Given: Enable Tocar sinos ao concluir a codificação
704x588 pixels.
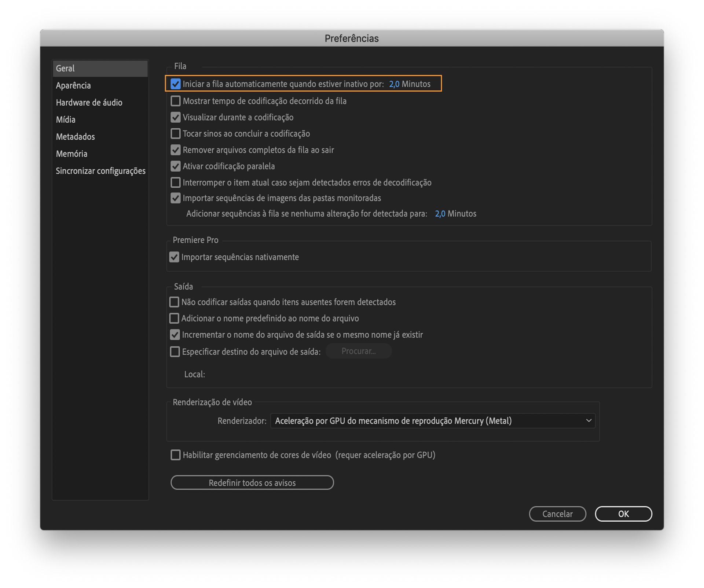Looking at the screenshot, I should (176, 133).
